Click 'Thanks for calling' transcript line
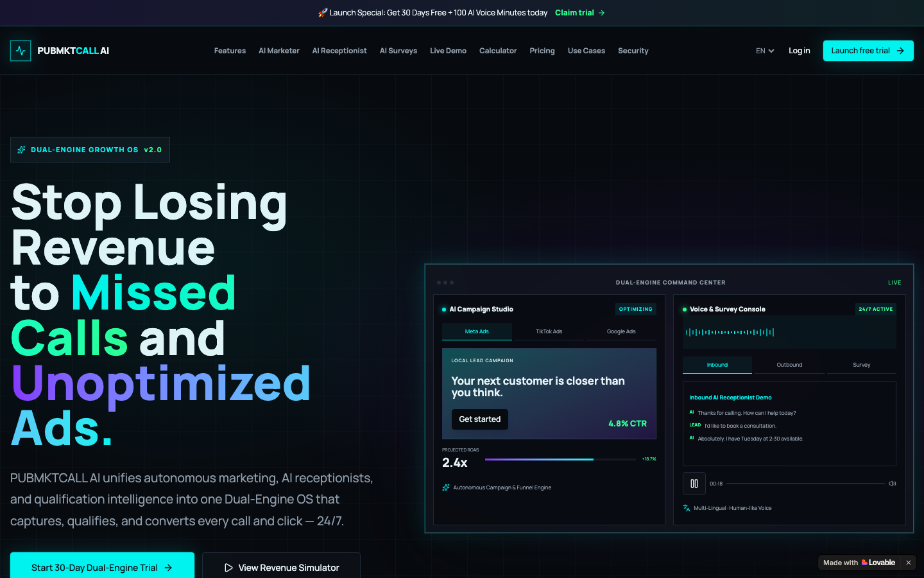The image size is (924, 578). point(747,413)
